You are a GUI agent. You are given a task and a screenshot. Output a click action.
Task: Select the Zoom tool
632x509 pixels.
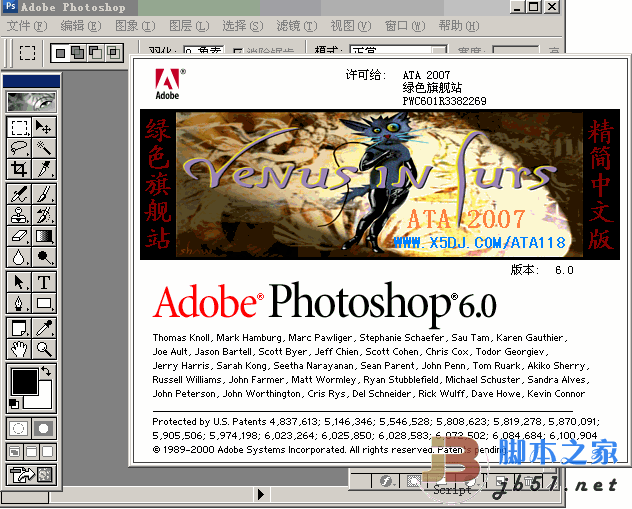pos(44,349)
